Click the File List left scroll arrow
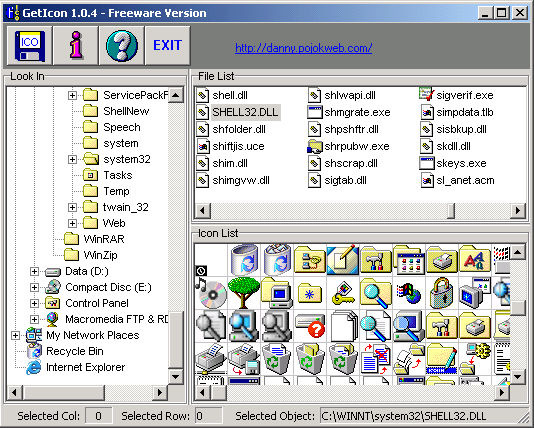This screenshot has width=534, height=428. pyautogui.click(x=202, y=210)
